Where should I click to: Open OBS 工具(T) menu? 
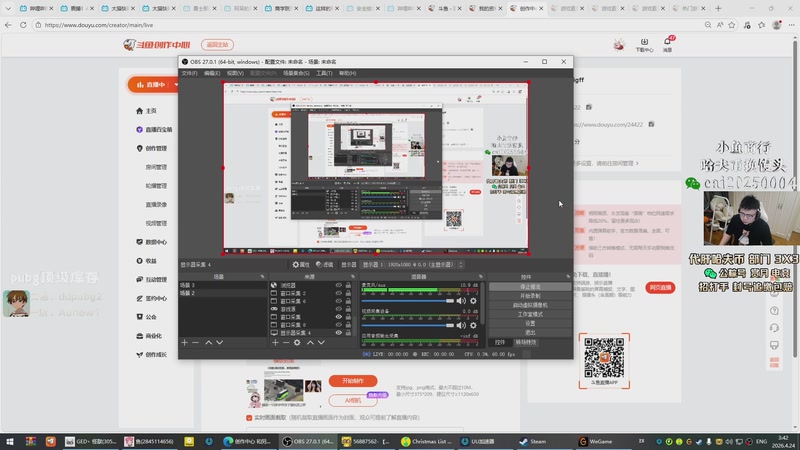[324, 73]
